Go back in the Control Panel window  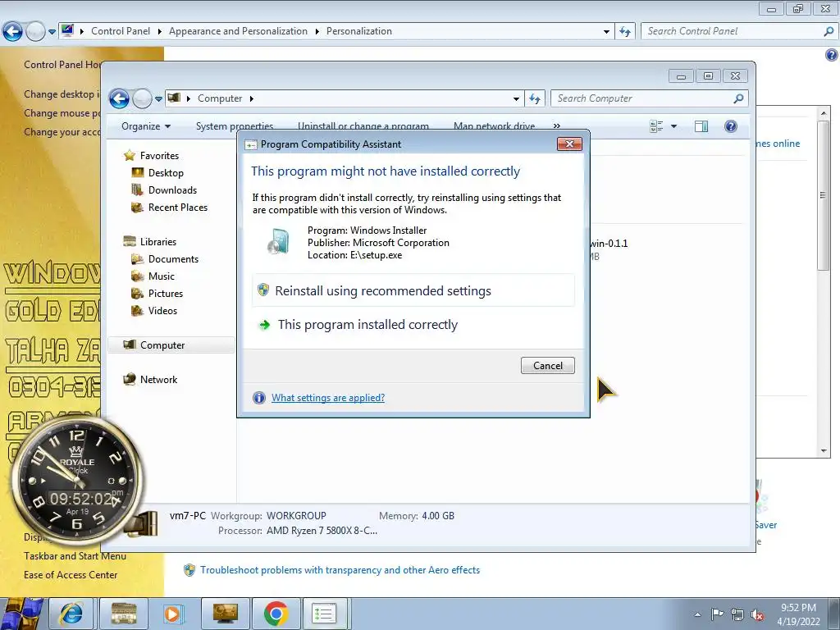[x=12, y=32]
